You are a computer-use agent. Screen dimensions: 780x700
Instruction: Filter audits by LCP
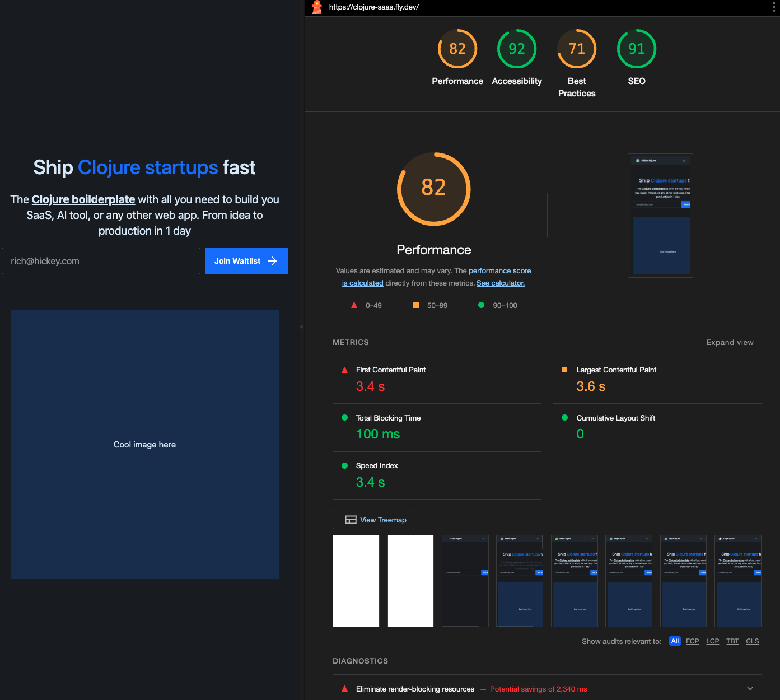pos(713,641)
